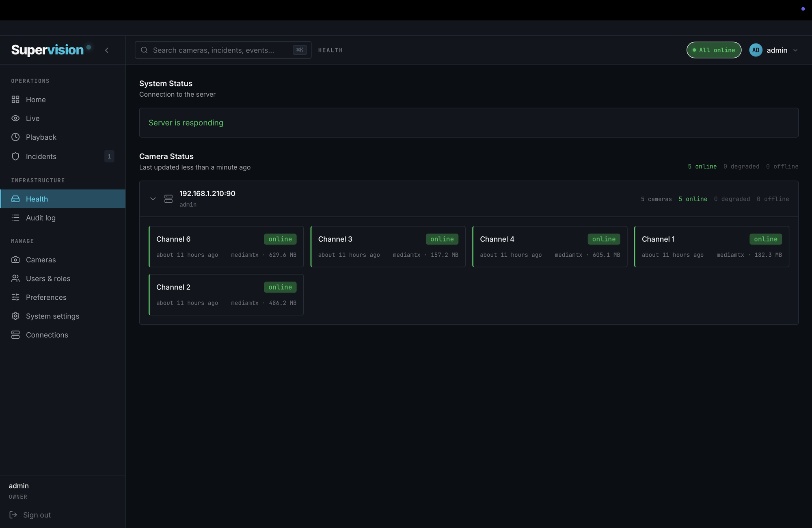
Task: Select the Health menu item
Action: [x=63, y=199]
